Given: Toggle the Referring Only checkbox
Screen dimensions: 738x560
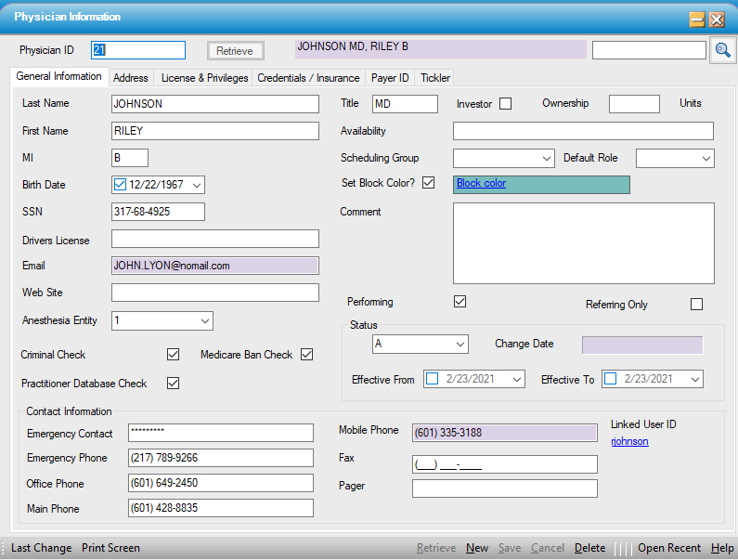Looking at the screenshot, I should (x=696, y=305).
